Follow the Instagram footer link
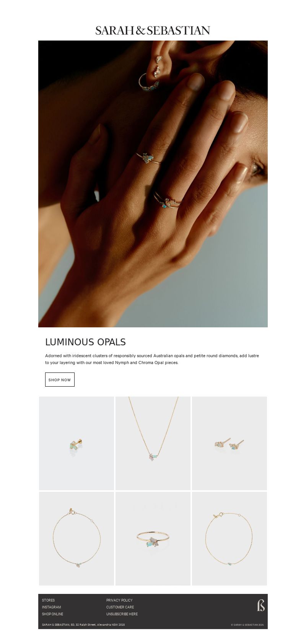 tap(51, 607)
